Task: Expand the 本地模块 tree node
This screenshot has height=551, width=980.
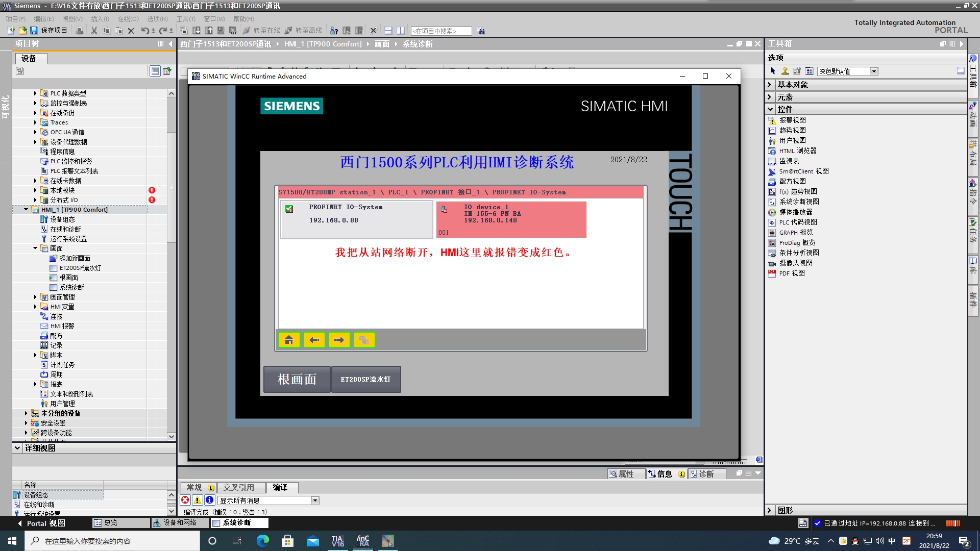Action: click(35, 190)
